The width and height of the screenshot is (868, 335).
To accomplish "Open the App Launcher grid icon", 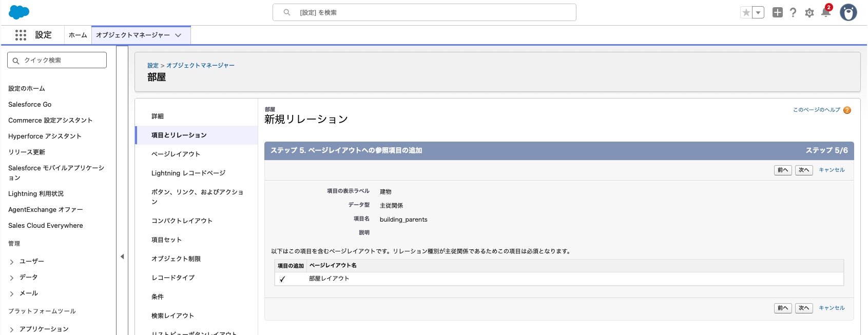I will (x=21, y=35).
